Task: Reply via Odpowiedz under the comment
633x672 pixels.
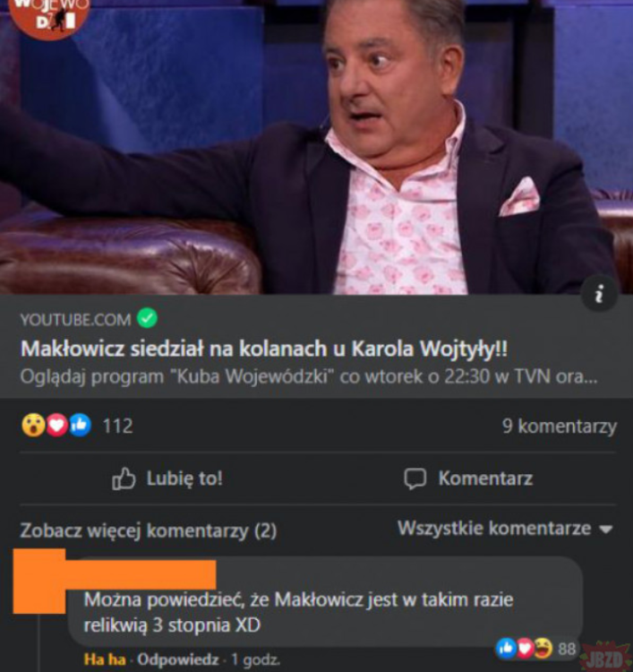Action: point(178,659)
